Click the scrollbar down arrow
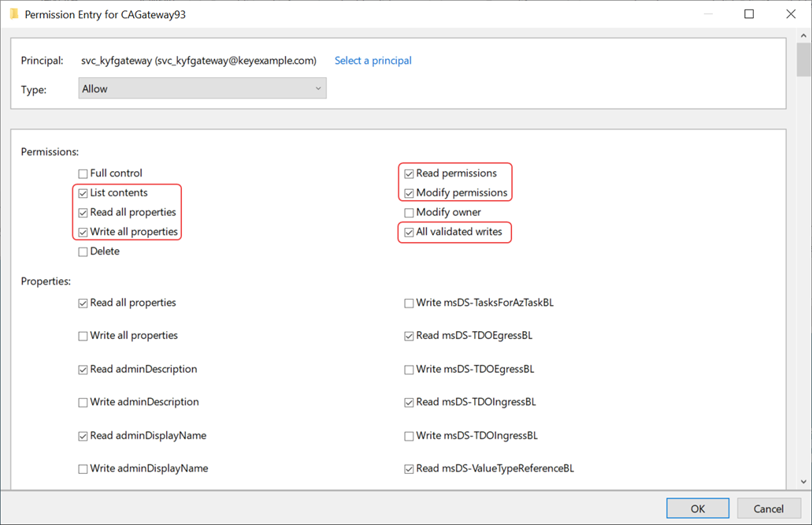Image resolution: width=812 pixels, height=525 pixels. (803, 482)
